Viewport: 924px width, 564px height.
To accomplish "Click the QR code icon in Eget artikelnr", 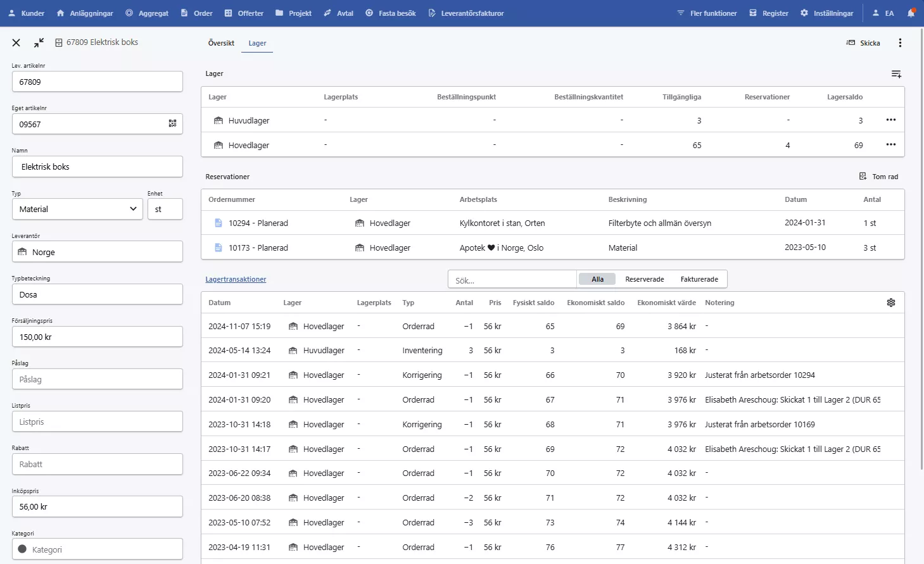I will coord(172,124).
